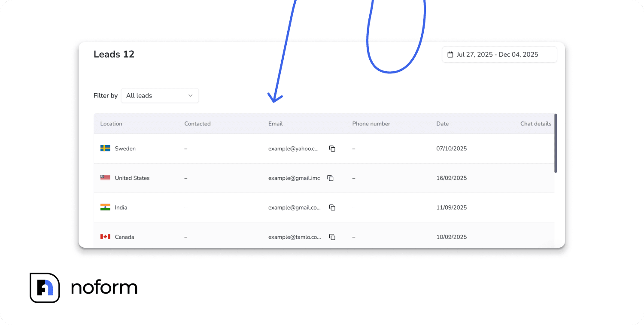Click the Leads 12 heading

point(114,54)
